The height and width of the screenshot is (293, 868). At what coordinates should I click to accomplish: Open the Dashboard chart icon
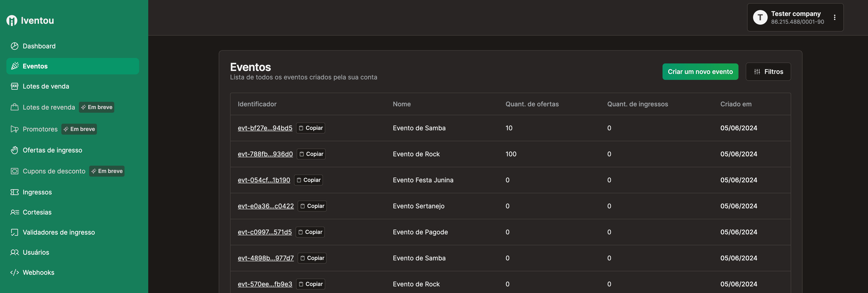[15, 46]
